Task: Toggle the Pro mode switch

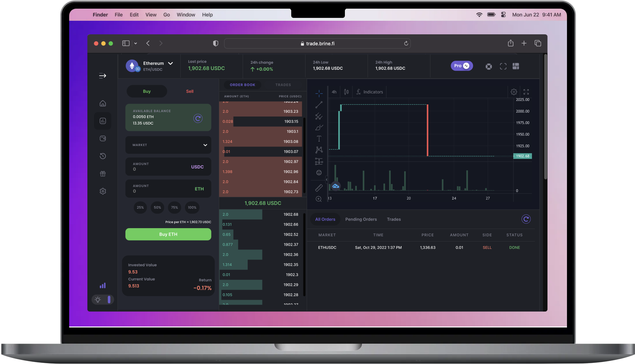Action: pos(462,66)
